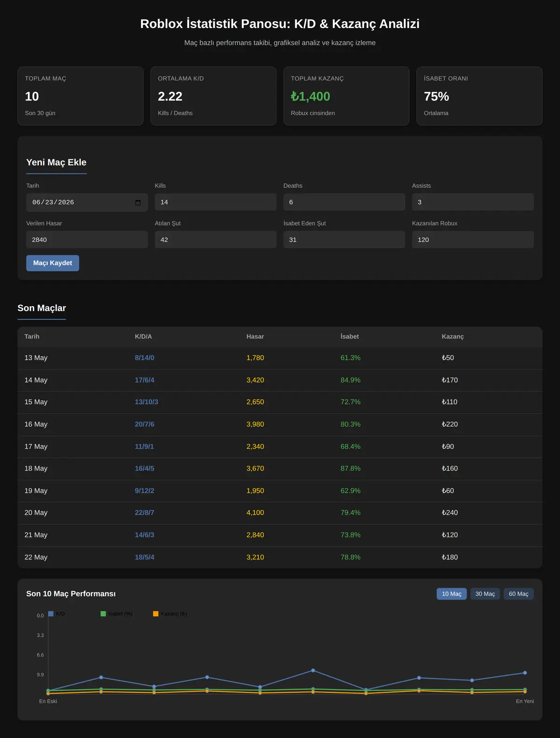
Task: Click the İsabet Oranı value 75%
Action: click(x=436, y=97)
